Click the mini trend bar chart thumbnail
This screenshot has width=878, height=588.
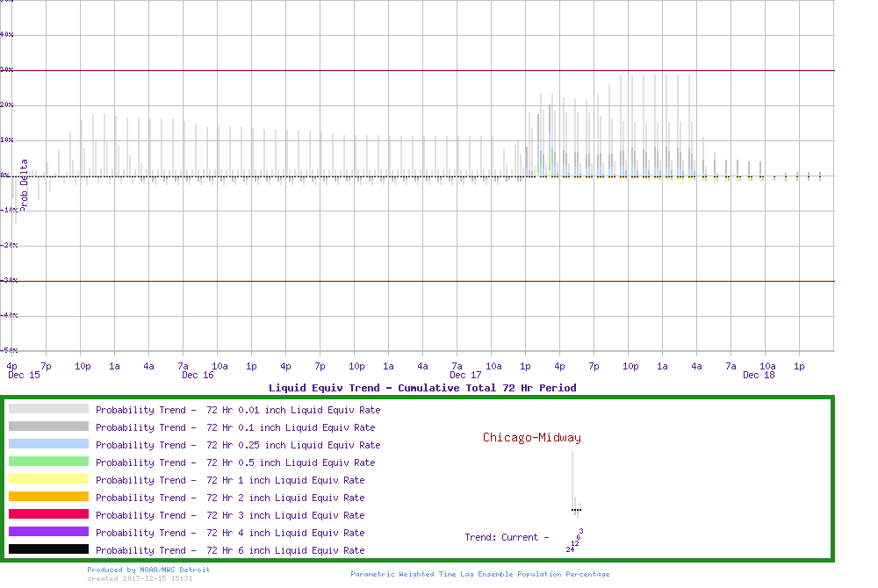[575, 484]
